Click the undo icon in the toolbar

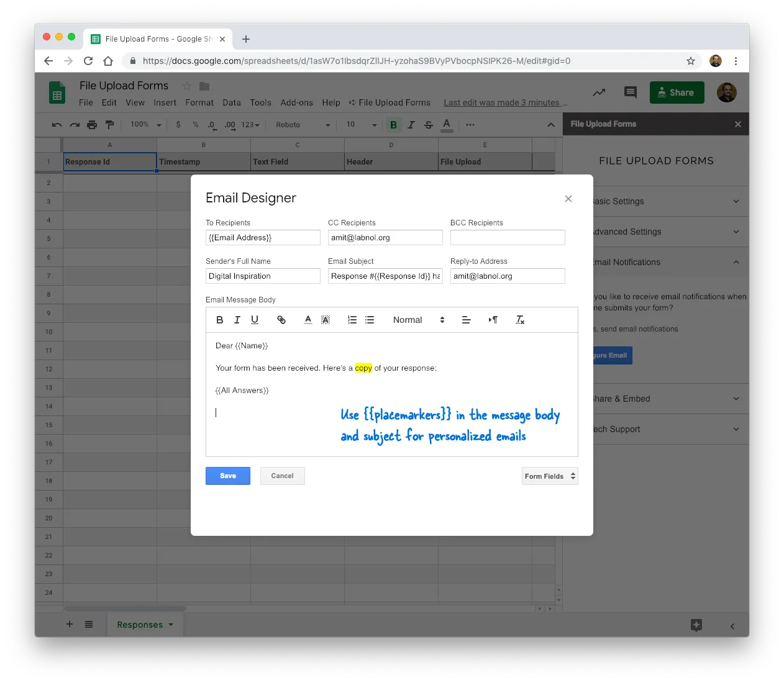point(56,124)
